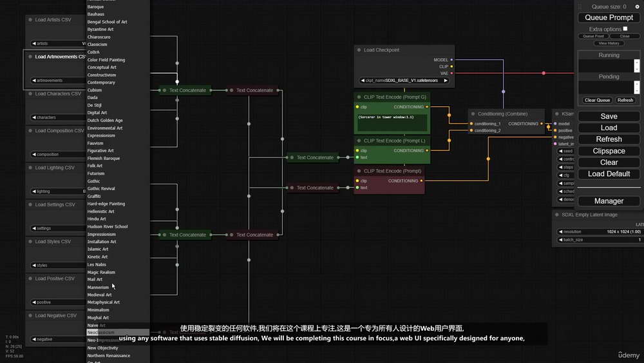644x363 pixels.
Task: Collapse the Load Composition CSV node dot
Action: (30, 131)
